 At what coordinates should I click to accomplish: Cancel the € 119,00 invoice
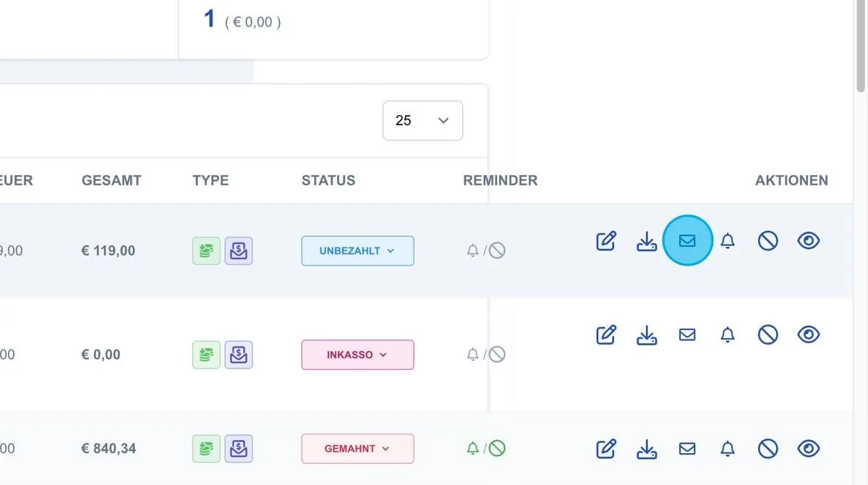click(768, 240)
